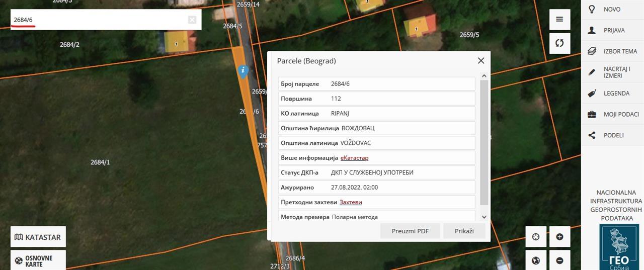Click the tag icon next to LEGENDA
Image resolution: width=644 pixels, height=270 pixels.
coord(592,93)
